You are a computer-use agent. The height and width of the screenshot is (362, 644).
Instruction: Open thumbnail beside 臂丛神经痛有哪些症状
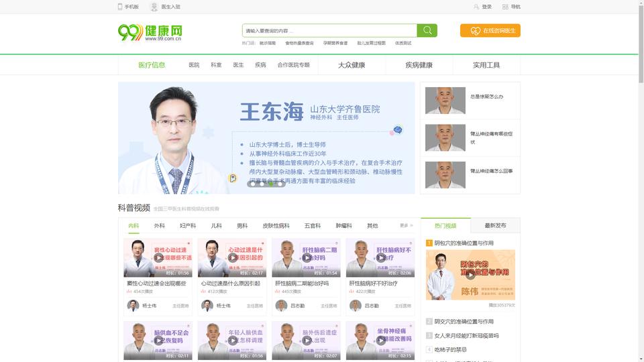pos(445,138)
